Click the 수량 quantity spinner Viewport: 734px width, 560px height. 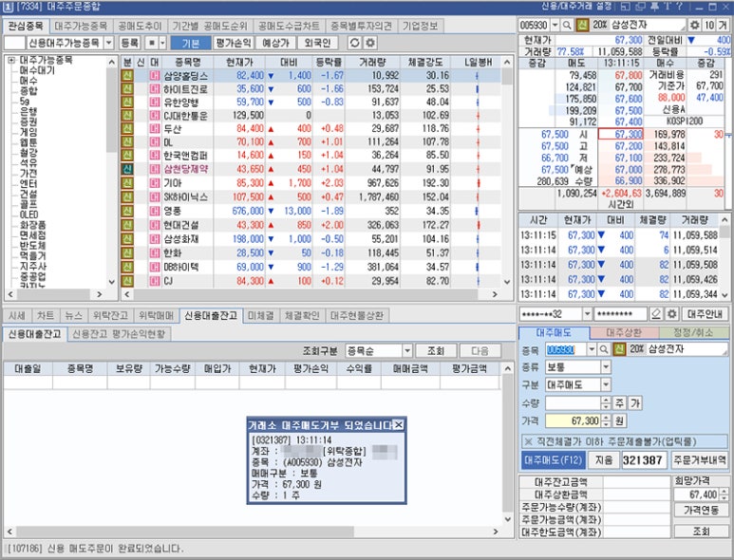pyautogui.click(x=606, y=402)
